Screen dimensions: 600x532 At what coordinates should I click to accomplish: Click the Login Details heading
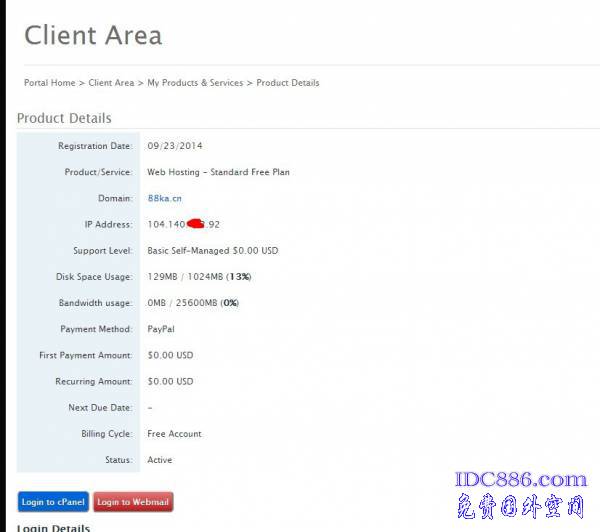pyautogui.click(x=53, y=527)
